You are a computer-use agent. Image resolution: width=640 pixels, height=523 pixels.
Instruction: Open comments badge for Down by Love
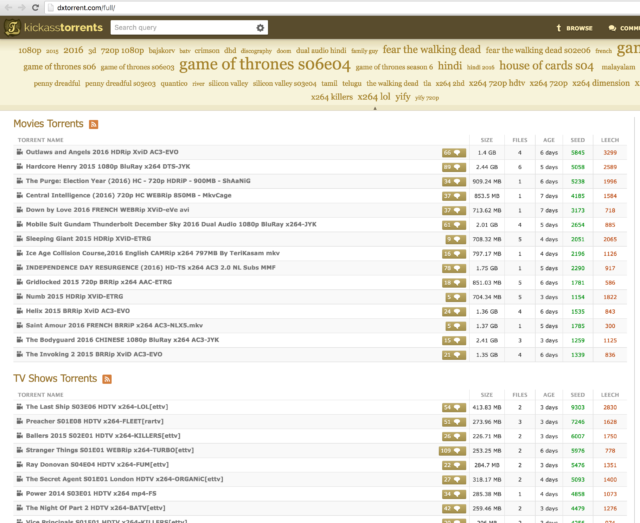[x=453, y=211]
